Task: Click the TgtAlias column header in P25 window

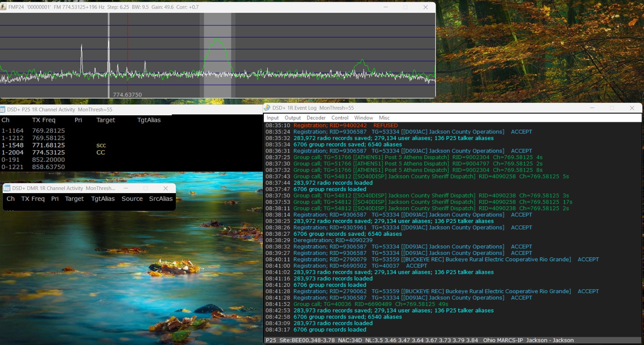Action: (x=149, y=120)
